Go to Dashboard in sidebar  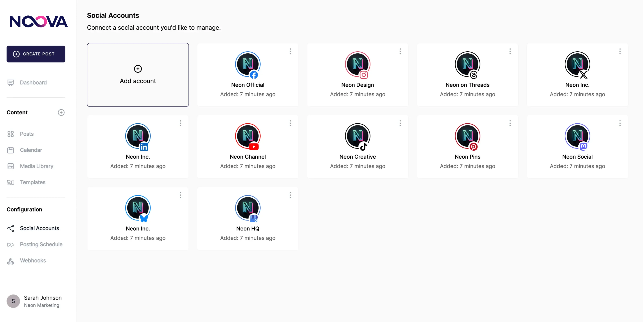(33, 83)
